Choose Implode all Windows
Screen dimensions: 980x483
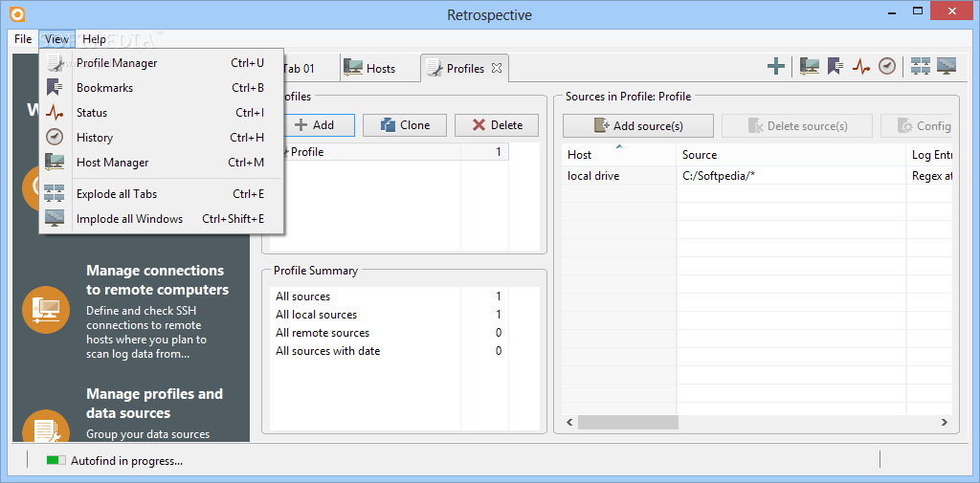coord(161,219)
